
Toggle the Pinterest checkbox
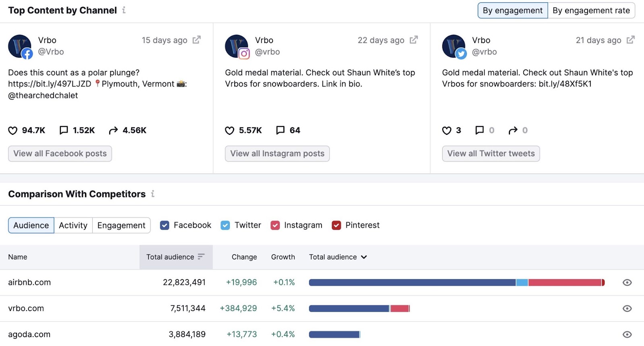336,225
